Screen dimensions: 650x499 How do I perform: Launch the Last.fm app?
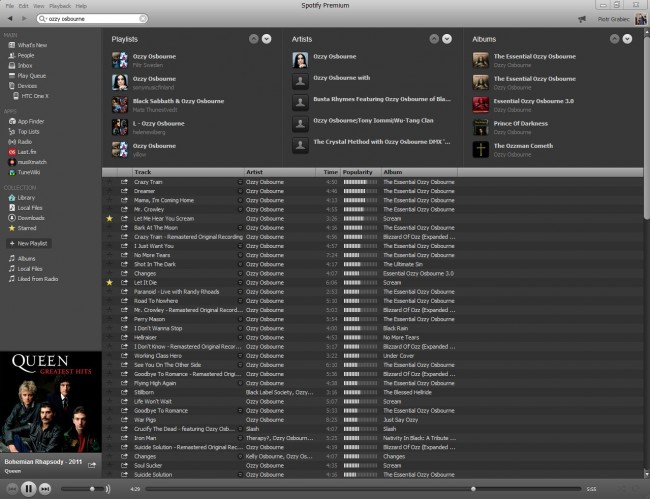coord(23,152)
